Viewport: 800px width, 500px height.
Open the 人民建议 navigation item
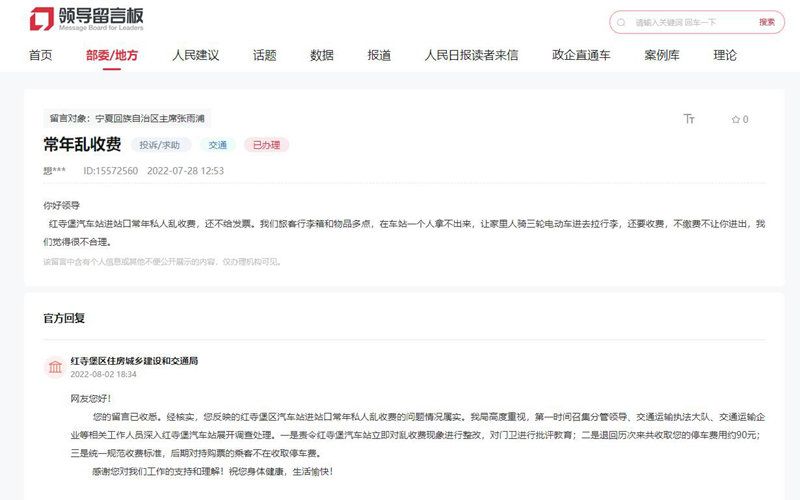(x=195, y=56)
